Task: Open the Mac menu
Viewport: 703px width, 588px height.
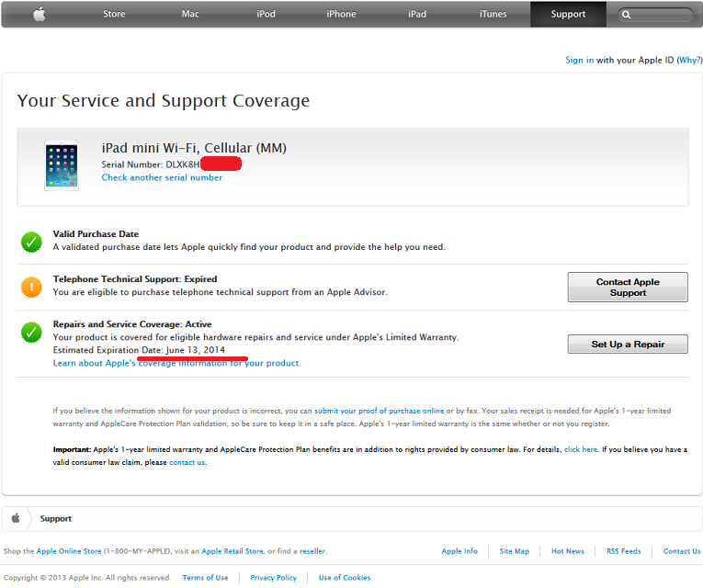Action: click(x=190, y=14)
